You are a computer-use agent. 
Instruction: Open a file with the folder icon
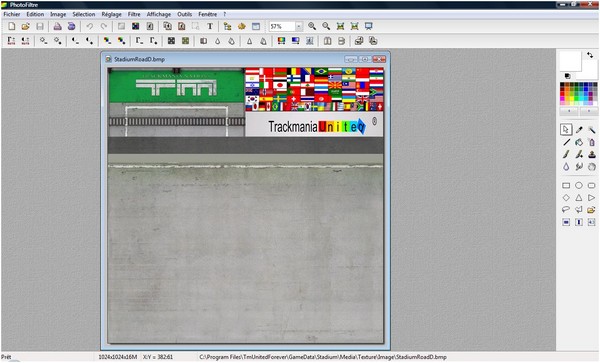click(26, 26)
